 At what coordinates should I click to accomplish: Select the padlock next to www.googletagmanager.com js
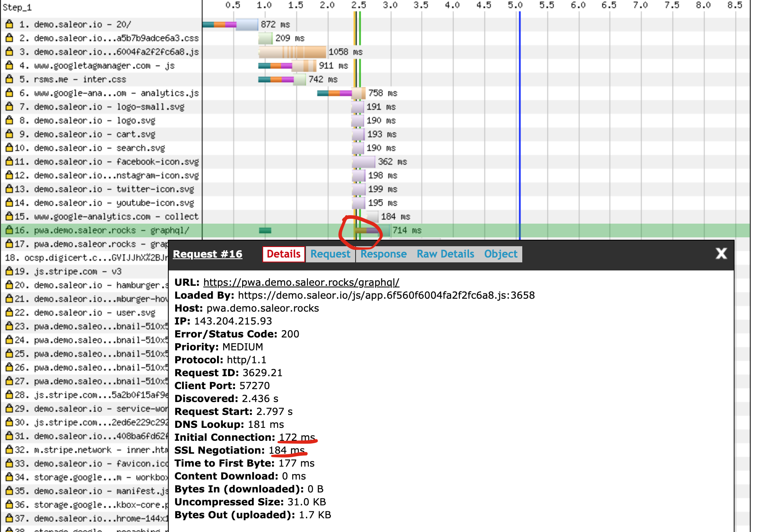pos(9,65)
